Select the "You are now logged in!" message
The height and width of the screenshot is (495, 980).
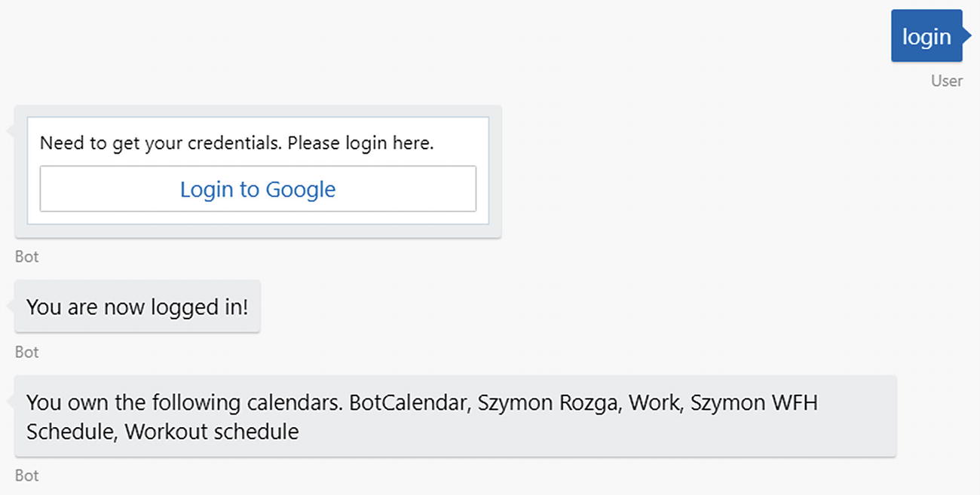click(x=137, y=307)
